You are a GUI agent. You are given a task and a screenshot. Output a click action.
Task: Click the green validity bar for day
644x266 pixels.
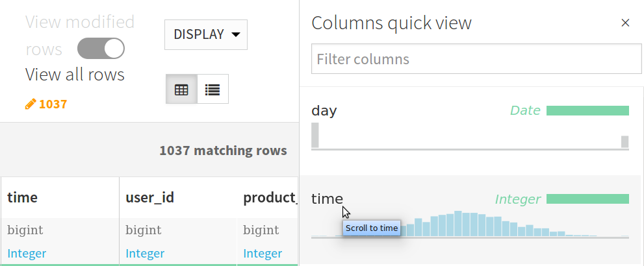tap(587, 111)
